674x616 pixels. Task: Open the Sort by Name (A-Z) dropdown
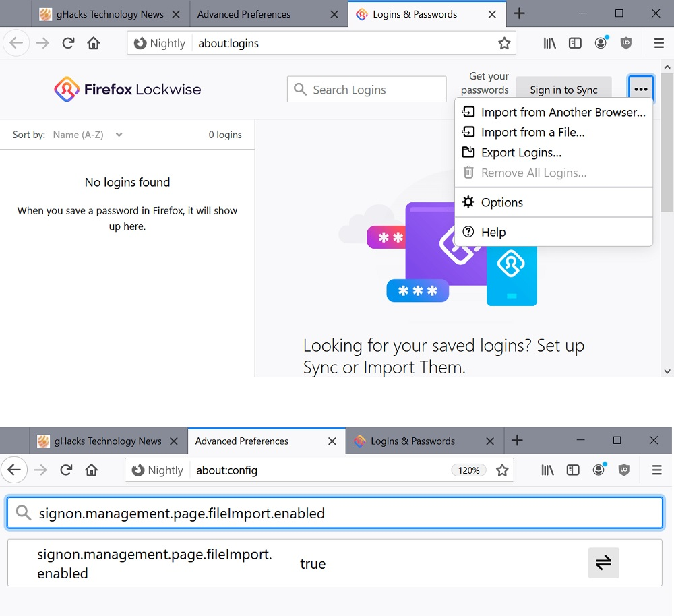click(88, 135)
